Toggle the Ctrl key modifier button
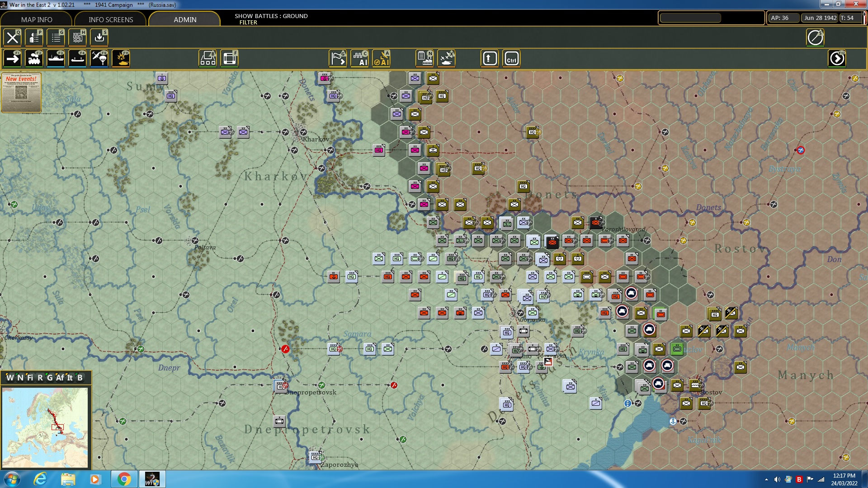868x488 pixels. tap(512, 59)
